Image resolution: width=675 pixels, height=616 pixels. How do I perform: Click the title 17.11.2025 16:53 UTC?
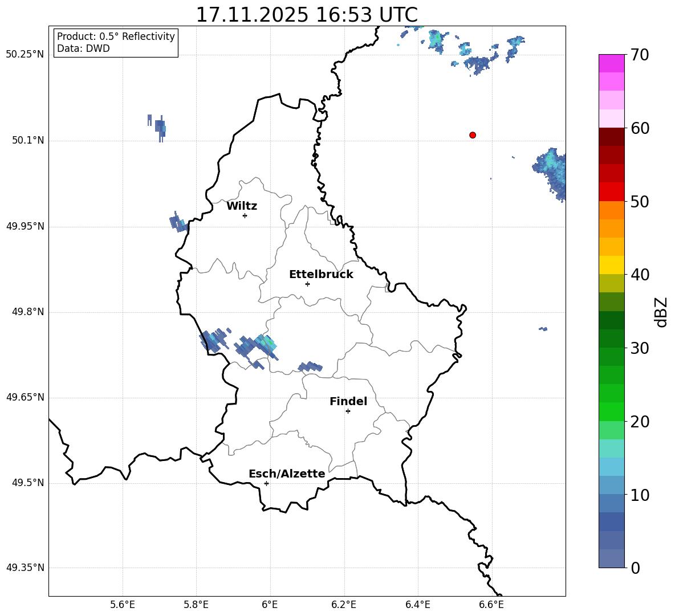[x=307, y=15]
